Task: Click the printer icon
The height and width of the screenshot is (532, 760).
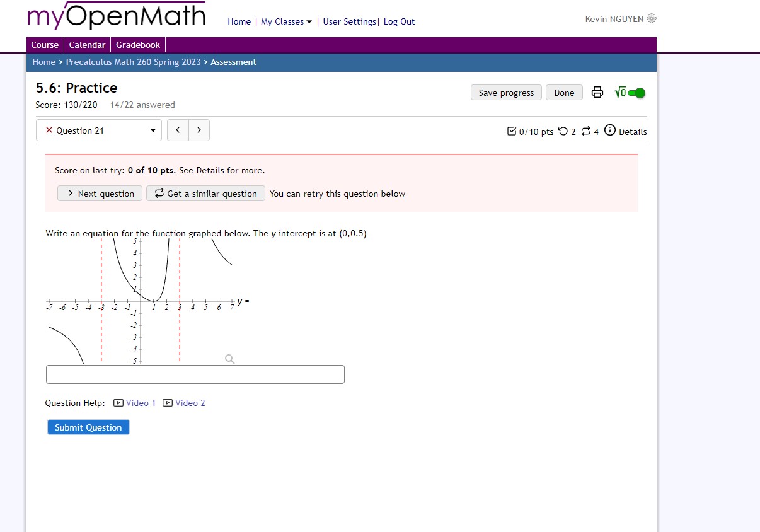Action: 597,93
